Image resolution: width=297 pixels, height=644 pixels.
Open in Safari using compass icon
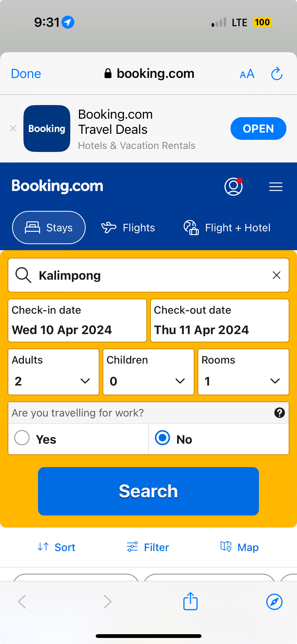click(x=274, y=602)
